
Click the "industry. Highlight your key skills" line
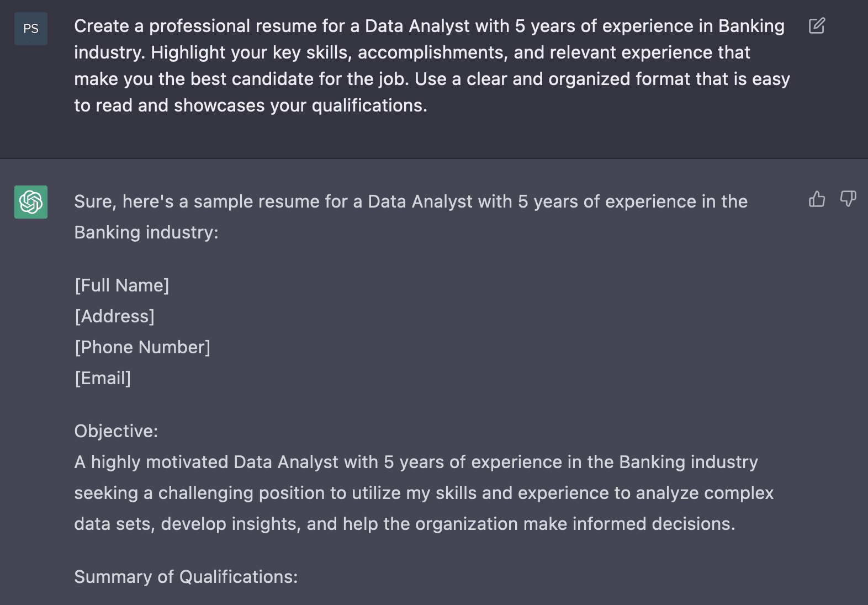tap(412, 52)
